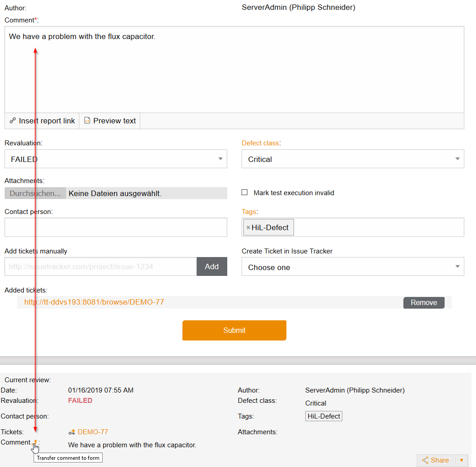This screenshot has height=467, width=476.
Task: Enable Mark test execution invalid checkbox
Action: (245, 192)
